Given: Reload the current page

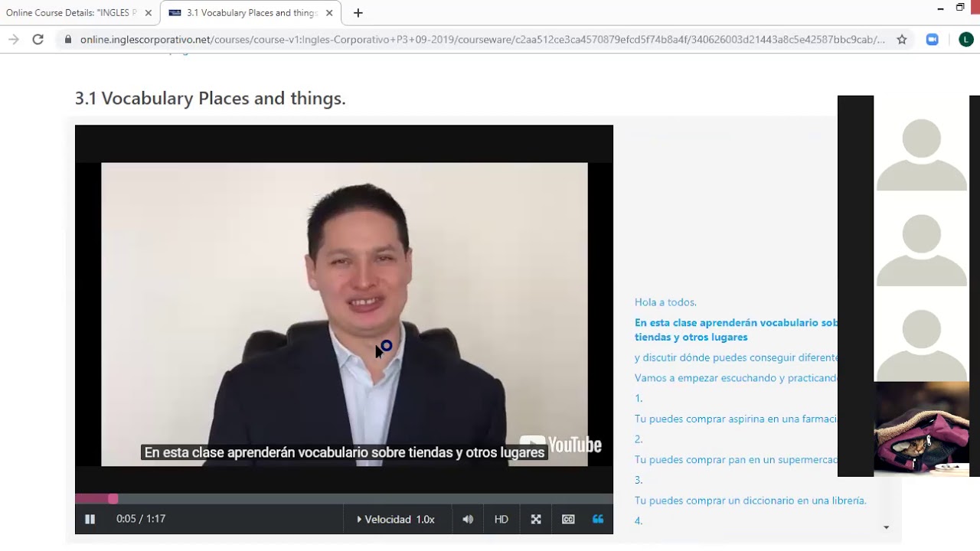Looking at the screenshot, I should click(x=38, y=40).
